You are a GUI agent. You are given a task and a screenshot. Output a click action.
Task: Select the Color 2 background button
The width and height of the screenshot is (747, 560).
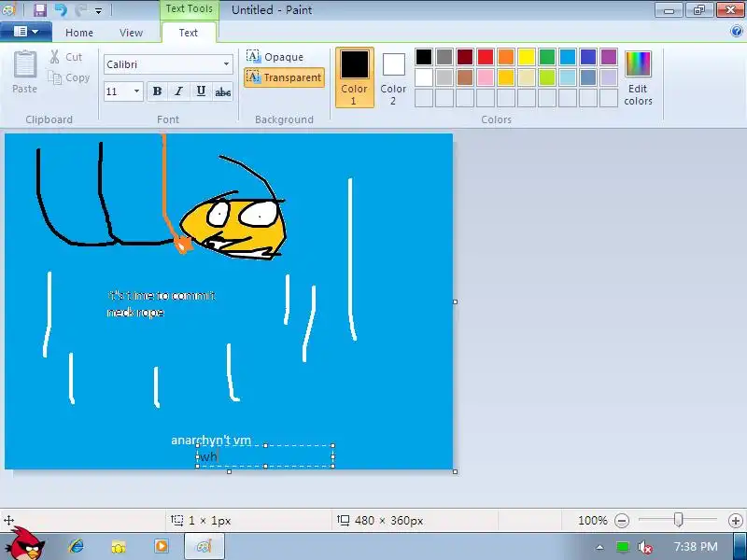393,77
